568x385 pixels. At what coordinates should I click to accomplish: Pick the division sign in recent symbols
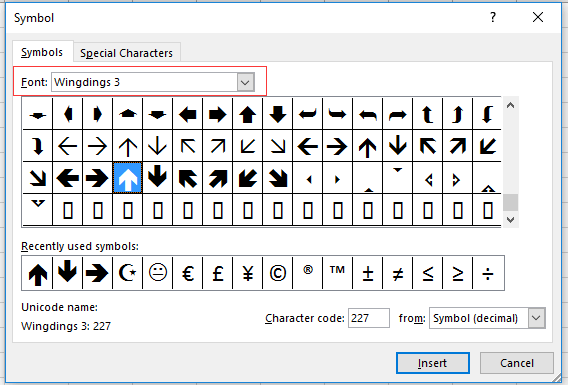pos(488,273)
